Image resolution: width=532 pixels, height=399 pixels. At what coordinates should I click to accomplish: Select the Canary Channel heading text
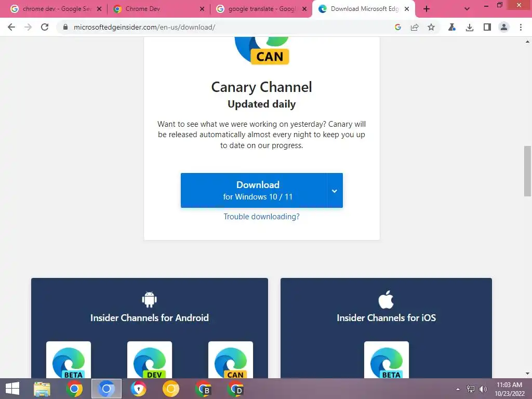pyautogui.click(x=262, y=87)
